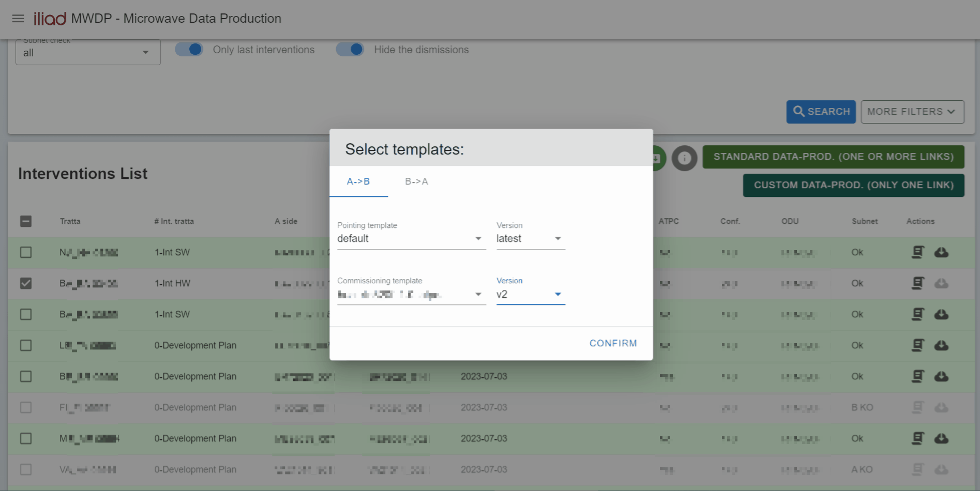The height and width of the screenshot is (491, 980).
Task: Click Actions column header
Action: pyautogui.click(x=920, y=221)
